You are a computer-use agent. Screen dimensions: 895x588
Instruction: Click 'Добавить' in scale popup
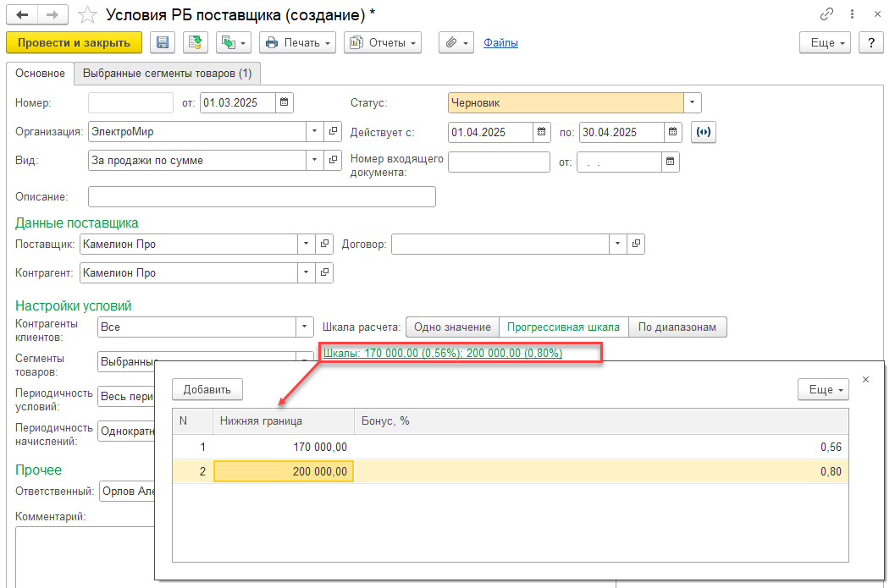click(x=207, y=389)
